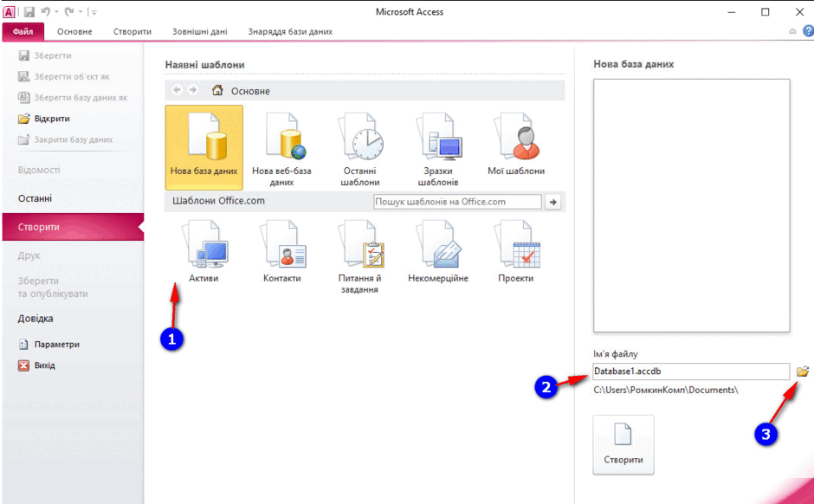Select the Нова база даних template

point(204,147)
